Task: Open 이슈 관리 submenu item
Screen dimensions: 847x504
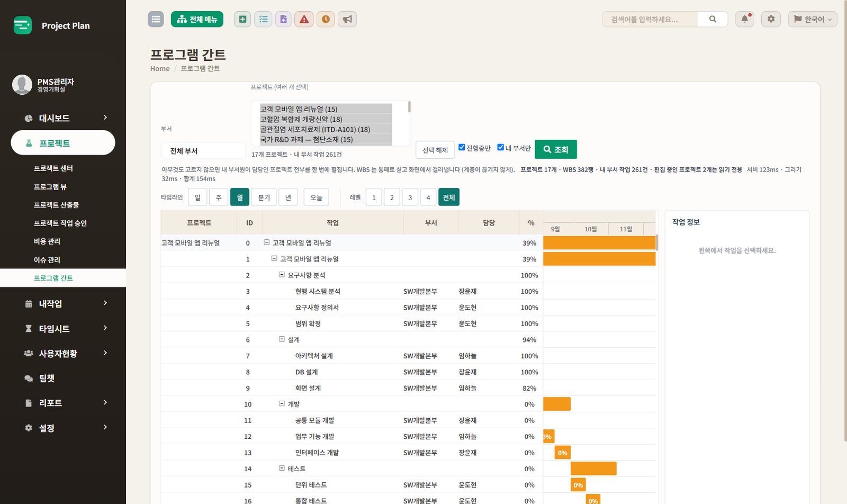Action: (47, 260)
